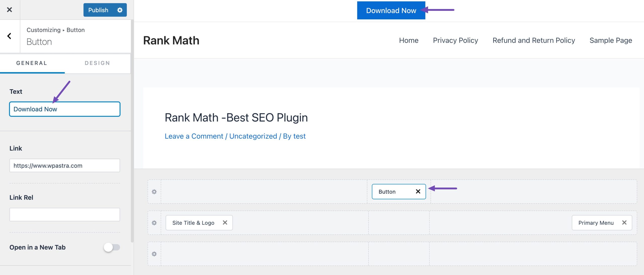The height and width of the screenshot is (275, 644).
Task: Remove the Button element with its X
Action: (418, 192)
